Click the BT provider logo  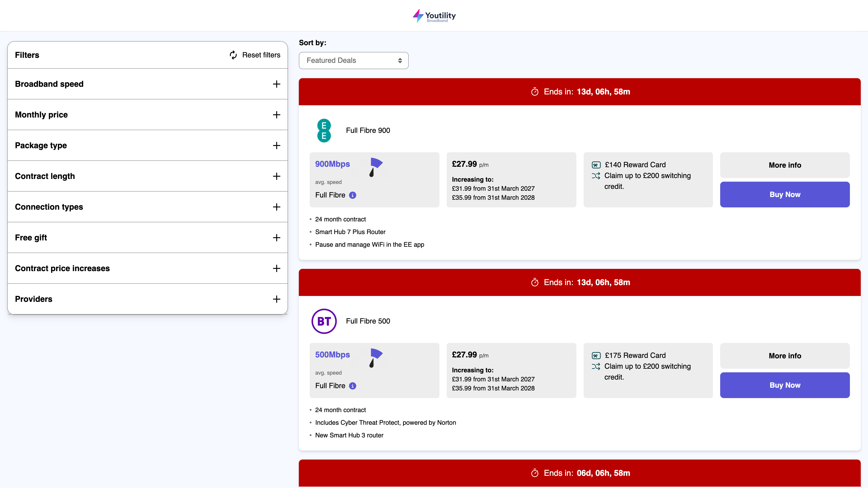[324, 321]
